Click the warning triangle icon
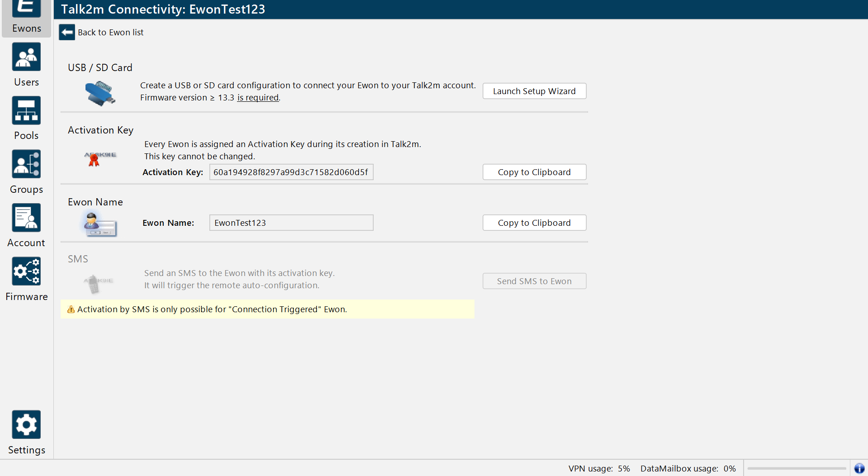 tap(71, 309)
